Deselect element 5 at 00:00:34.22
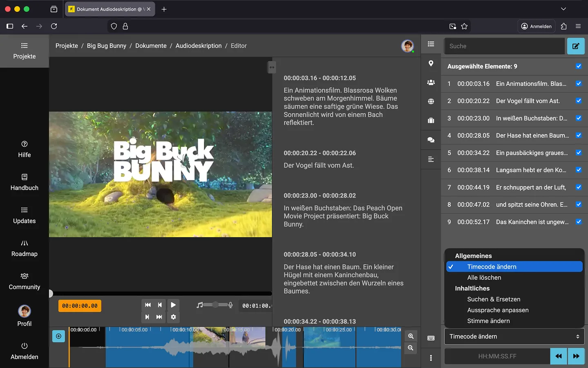Screen dimensions: 588x368 578,153
